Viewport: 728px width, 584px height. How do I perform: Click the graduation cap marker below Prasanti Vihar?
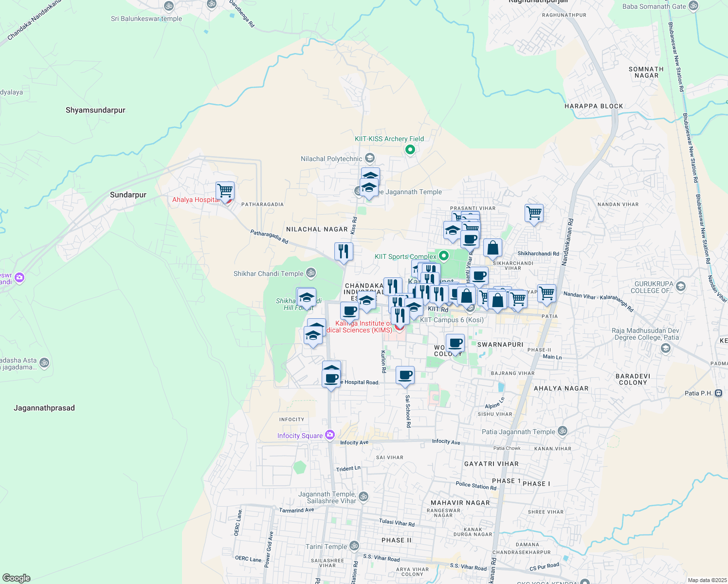click(453, 231)
